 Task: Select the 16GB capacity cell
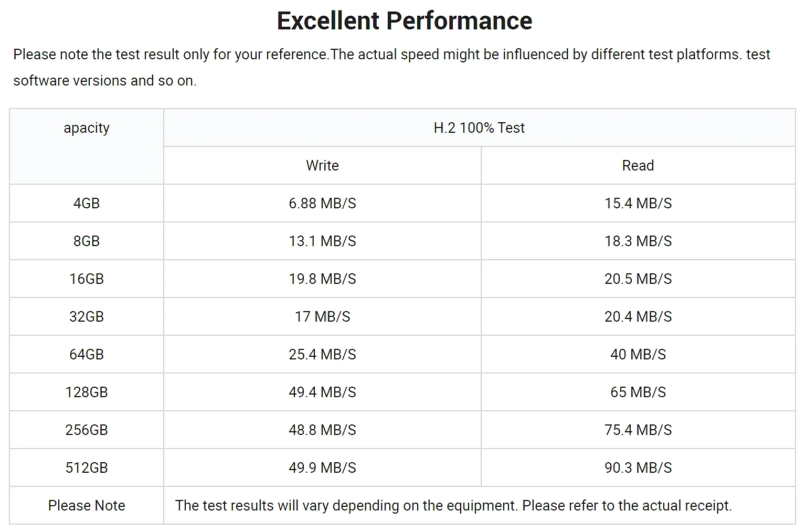(87, 279)
